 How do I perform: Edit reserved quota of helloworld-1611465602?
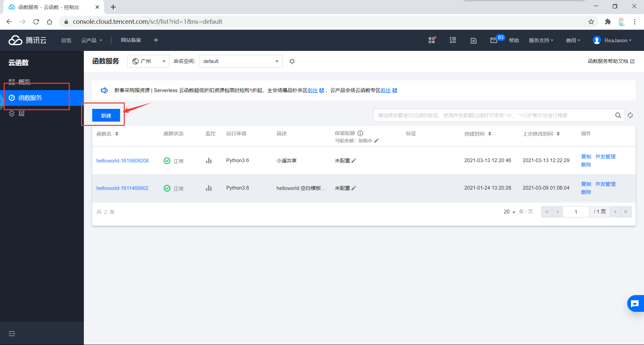(x=354, y=188)
